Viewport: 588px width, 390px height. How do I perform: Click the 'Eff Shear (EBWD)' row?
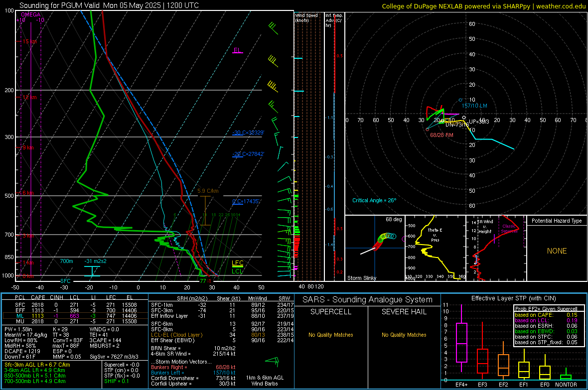(x=222, y=340)
